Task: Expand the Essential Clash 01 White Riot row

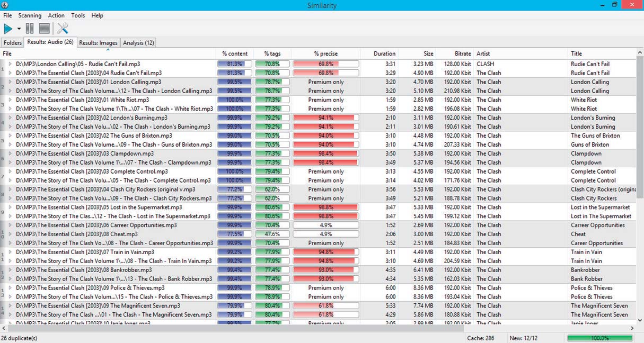Action: pos(10,100)
